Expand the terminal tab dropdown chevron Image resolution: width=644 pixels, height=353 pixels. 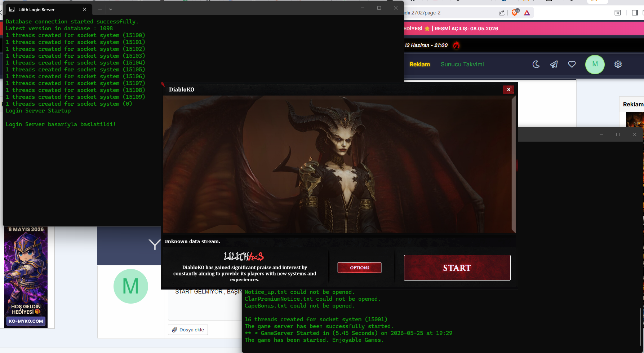click(x=111, y=9)
